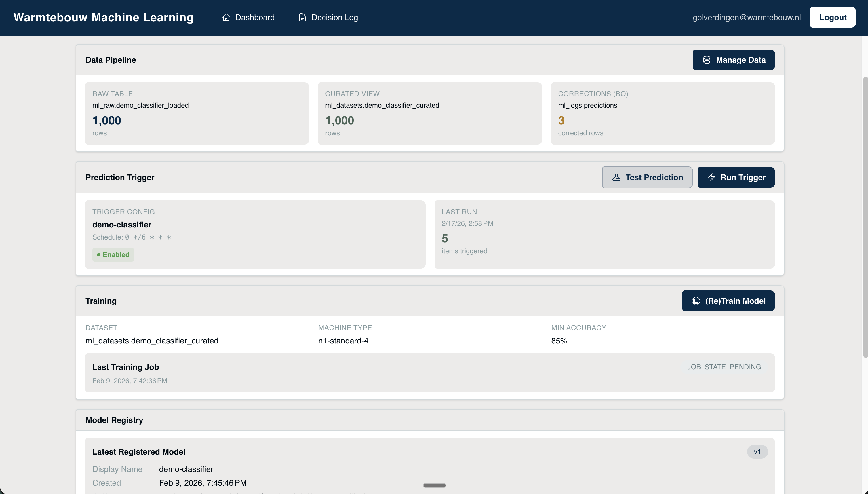Screen dimensions: 868x494
Task: Navigate to the Dashboard tab
Action: pos(255,17)
